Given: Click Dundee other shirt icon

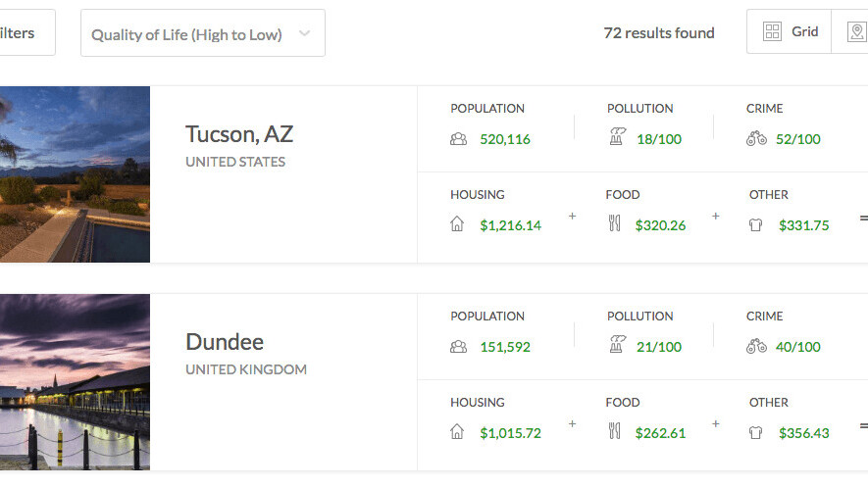Looking at the screenshot, I should 755,432.
